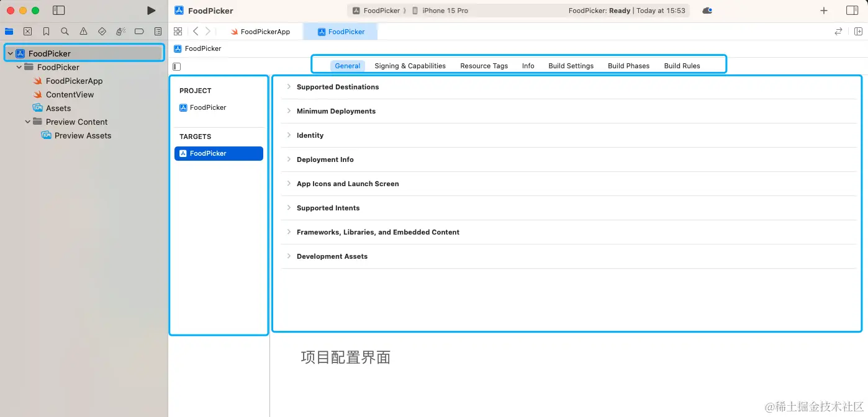Hide the project and targets list
The height and width of the screenshot is (417, 868).
pyautogui.click(x=177, y=66)
